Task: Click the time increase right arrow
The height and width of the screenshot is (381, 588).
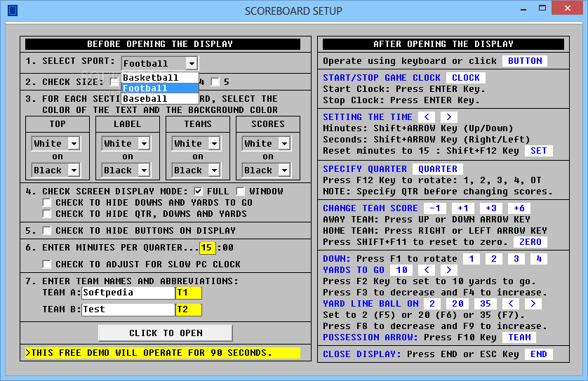Action: pyautogui.click(x=449, y=117)
